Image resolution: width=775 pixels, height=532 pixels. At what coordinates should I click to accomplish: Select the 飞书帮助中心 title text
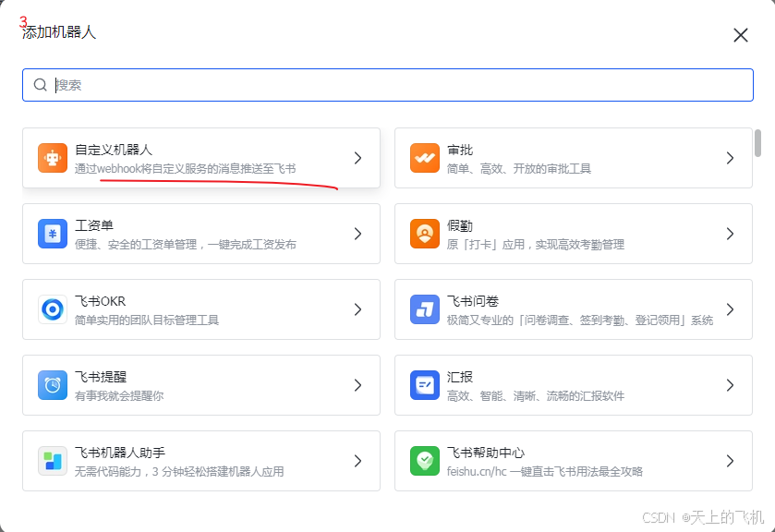(485, 453)
